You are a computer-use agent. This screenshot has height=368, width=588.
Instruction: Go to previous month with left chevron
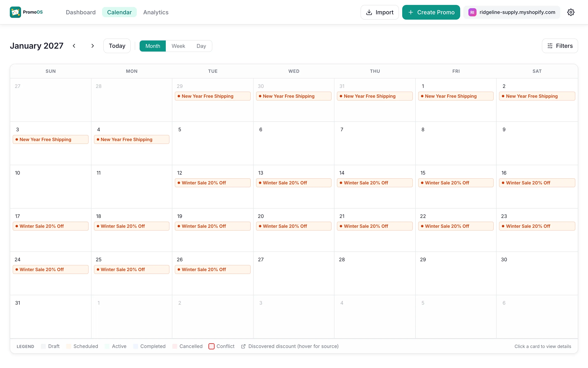74,46
